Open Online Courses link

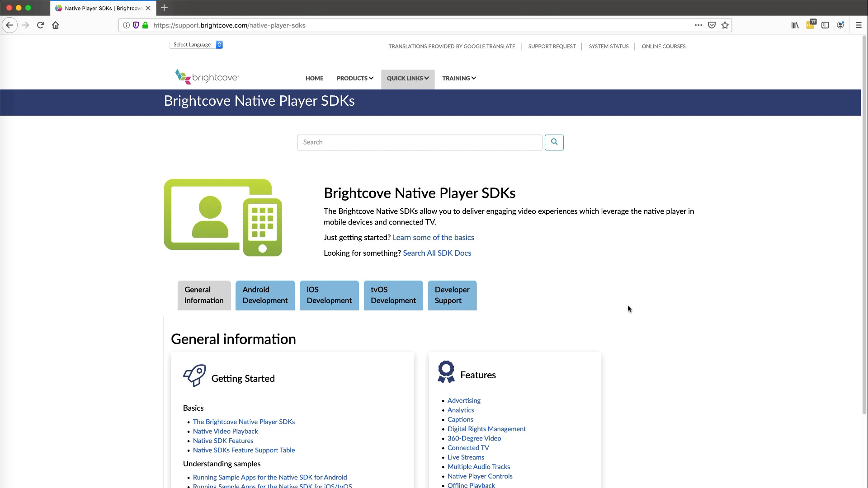click(664, 47)
